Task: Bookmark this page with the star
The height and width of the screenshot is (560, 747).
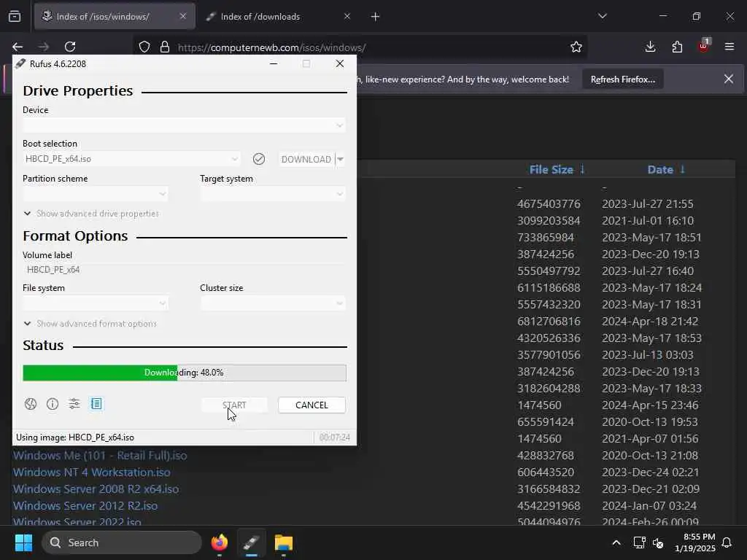Action: (576, 47)
